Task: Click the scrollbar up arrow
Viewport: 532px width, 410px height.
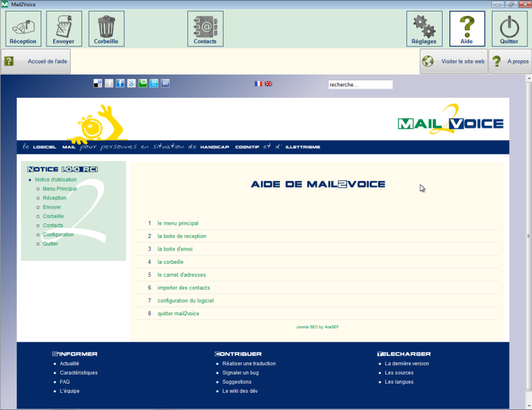Action: click(529, 78)
